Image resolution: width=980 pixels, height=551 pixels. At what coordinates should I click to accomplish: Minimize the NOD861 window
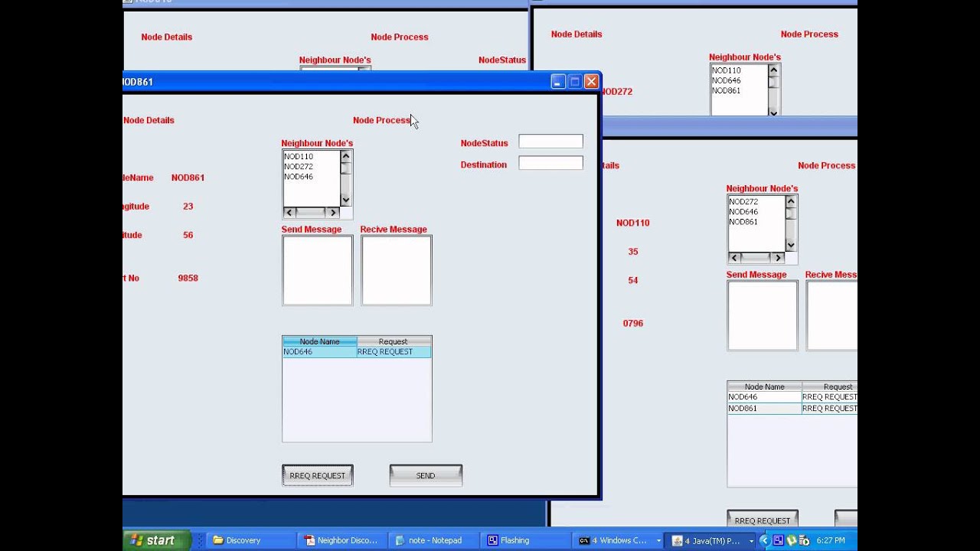(558, 81)
